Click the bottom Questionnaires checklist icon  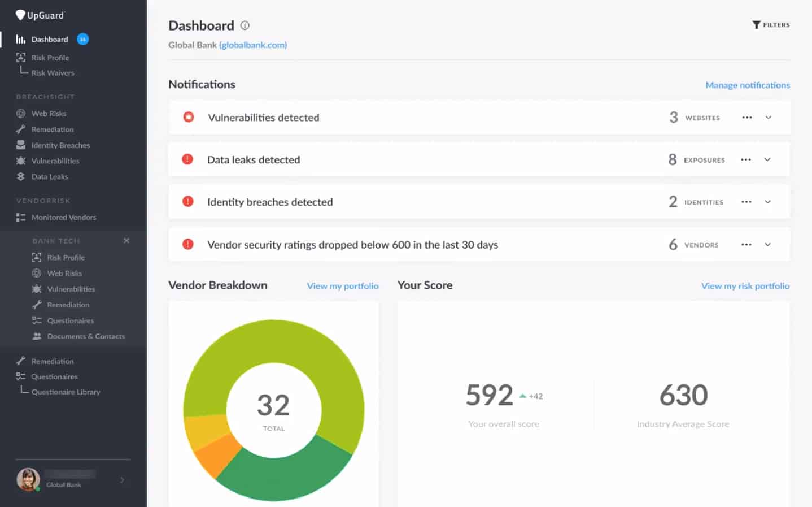pos(21,376)
